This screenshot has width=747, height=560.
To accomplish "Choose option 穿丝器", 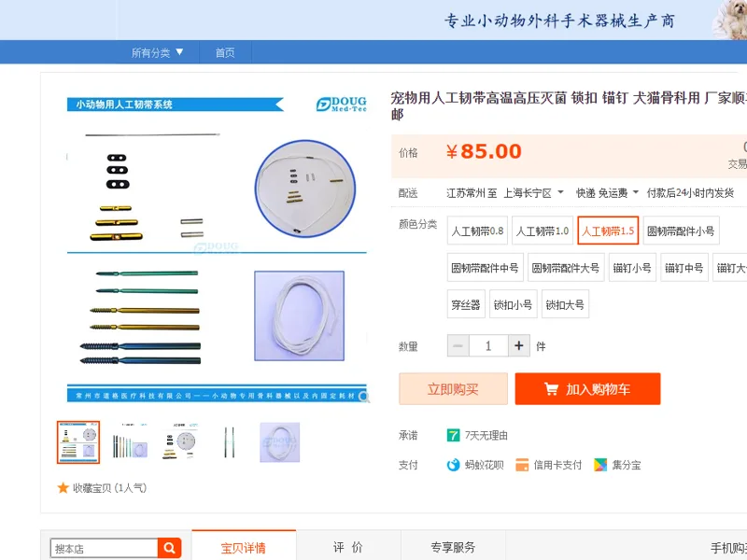I will point(466,304).
